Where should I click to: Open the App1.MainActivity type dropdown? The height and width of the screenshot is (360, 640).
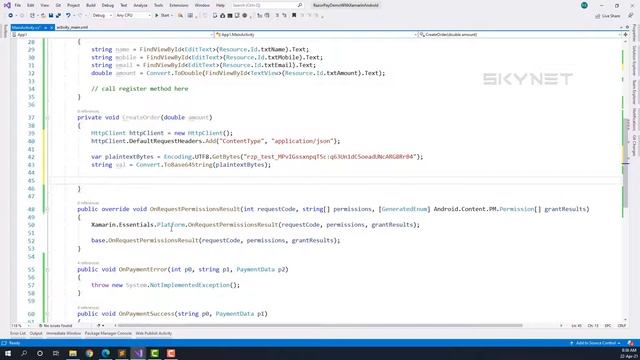[316, 35]
